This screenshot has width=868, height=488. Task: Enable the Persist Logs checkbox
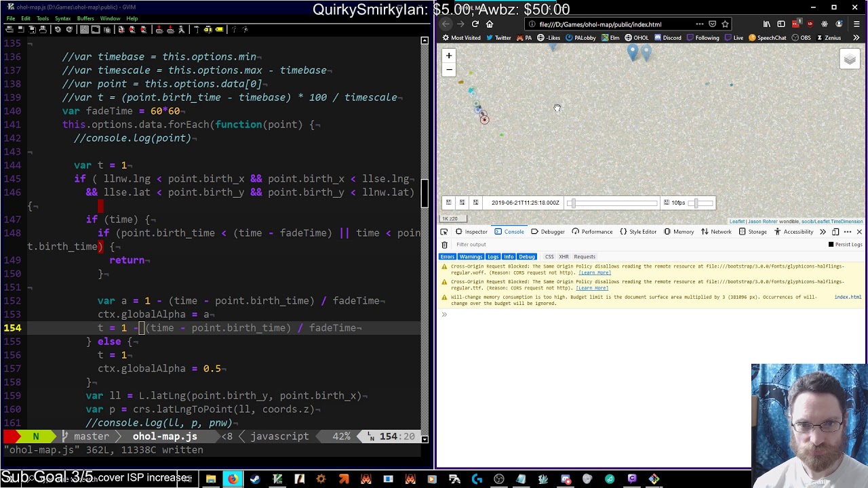[x=831, y=245]
